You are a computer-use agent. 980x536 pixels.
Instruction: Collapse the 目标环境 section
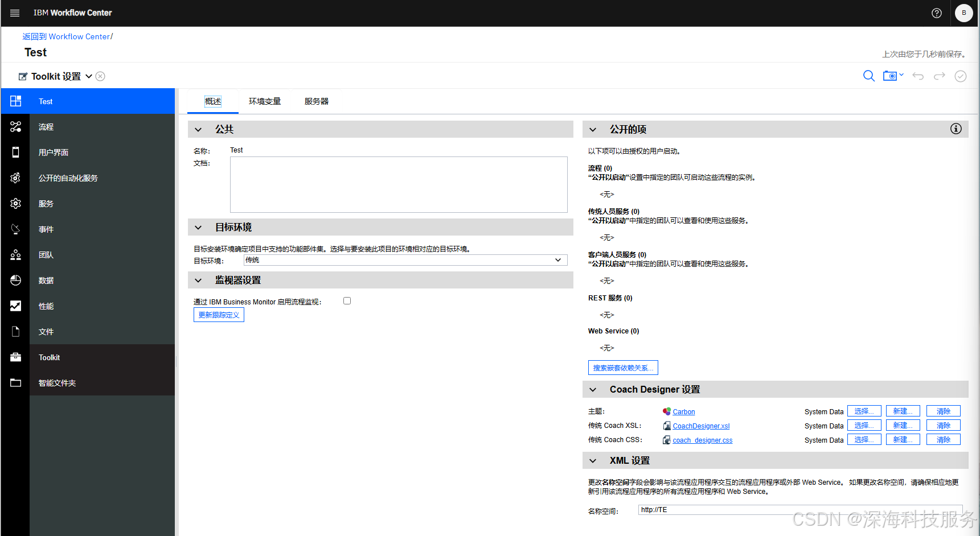[x=198, y=228]
